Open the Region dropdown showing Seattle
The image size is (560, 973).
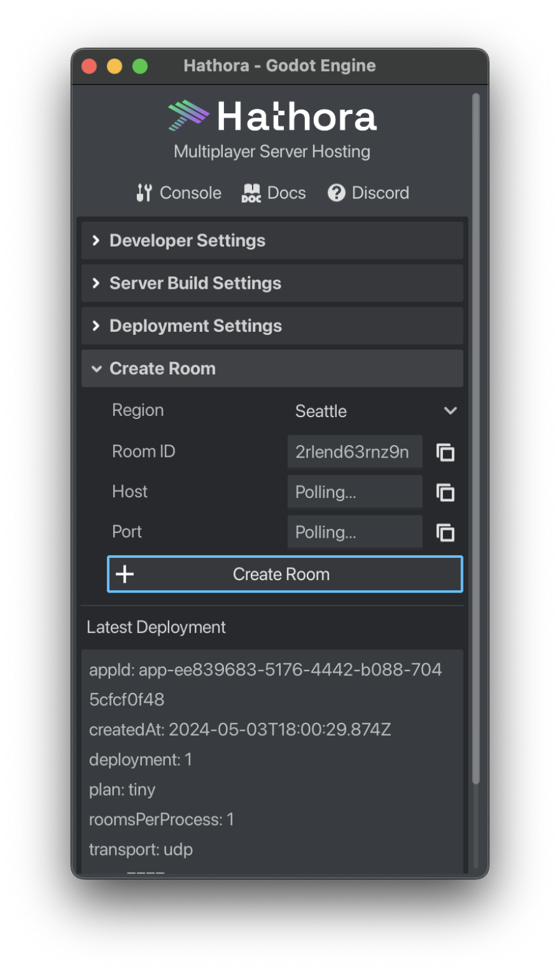376,411
